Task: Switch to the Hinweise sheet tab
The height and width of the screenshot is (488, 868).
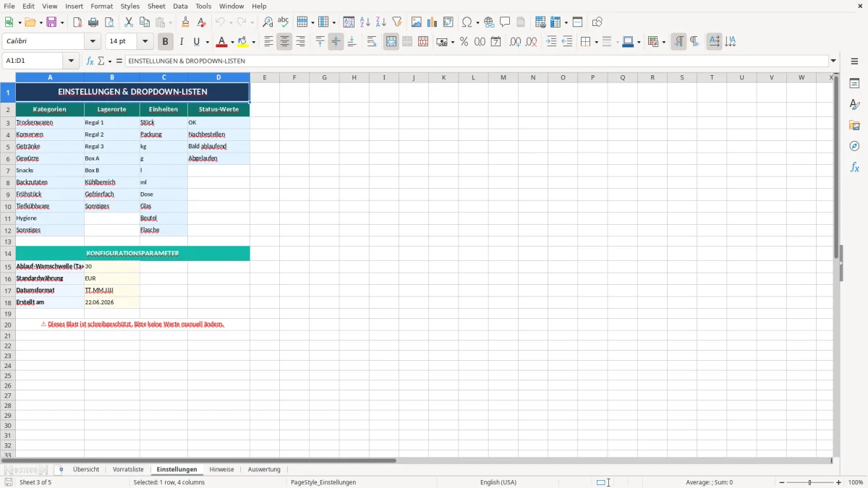Action: coord(222,469)
